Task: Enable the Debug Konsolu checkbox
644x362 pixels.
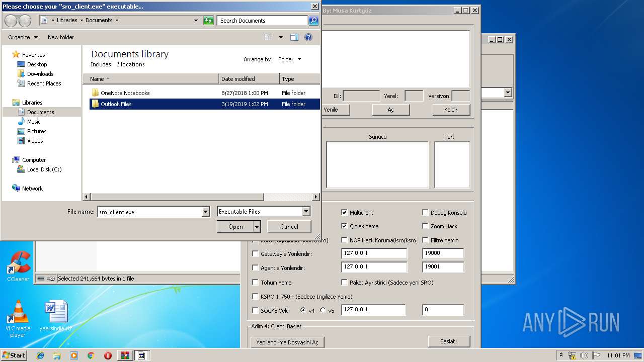Action: pos(425,213)
